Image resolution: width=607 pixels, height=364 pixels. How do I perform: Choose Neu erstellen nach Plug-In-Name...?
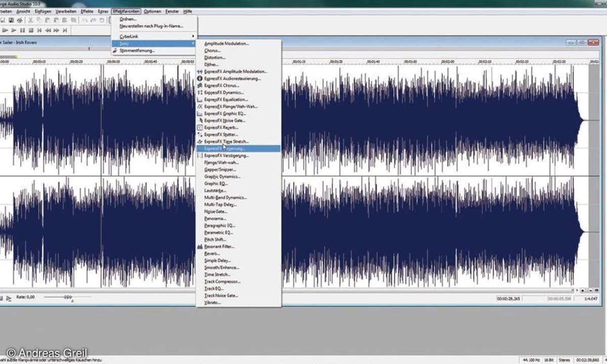coord(154,26)
